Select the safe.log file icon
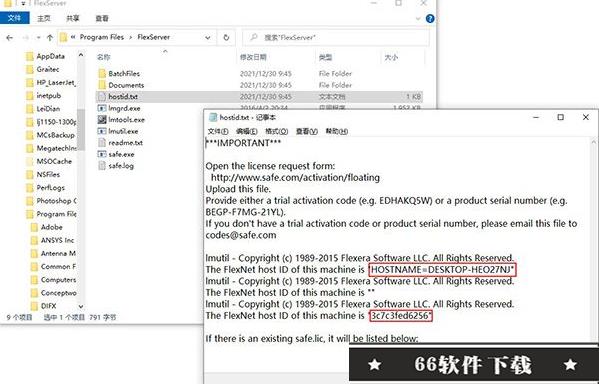The width and height of the screenshot is (599, 384). click(x=102, y=165)
